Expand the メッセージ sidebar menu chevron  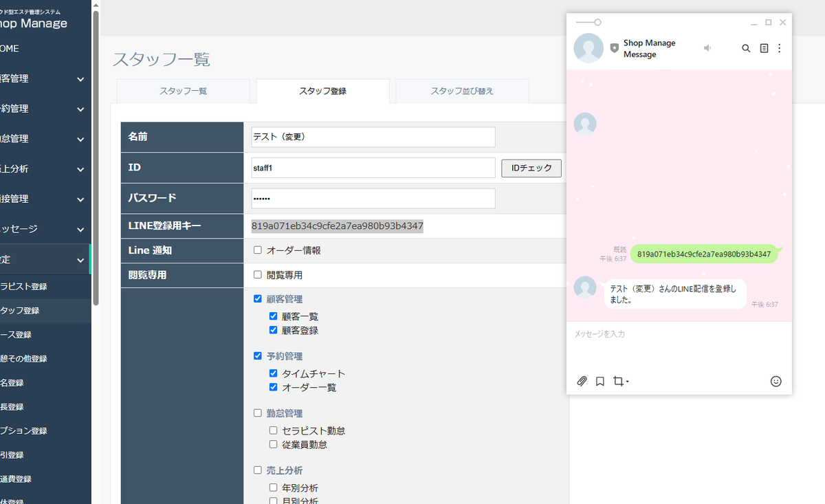pyautogui.click(x=80, y=230)
